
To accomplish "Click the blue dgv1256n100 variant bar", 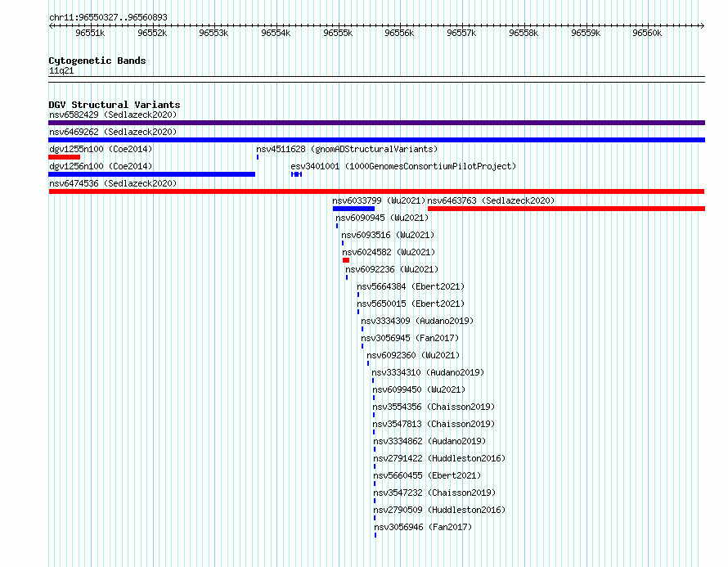I will coord(152,174).
